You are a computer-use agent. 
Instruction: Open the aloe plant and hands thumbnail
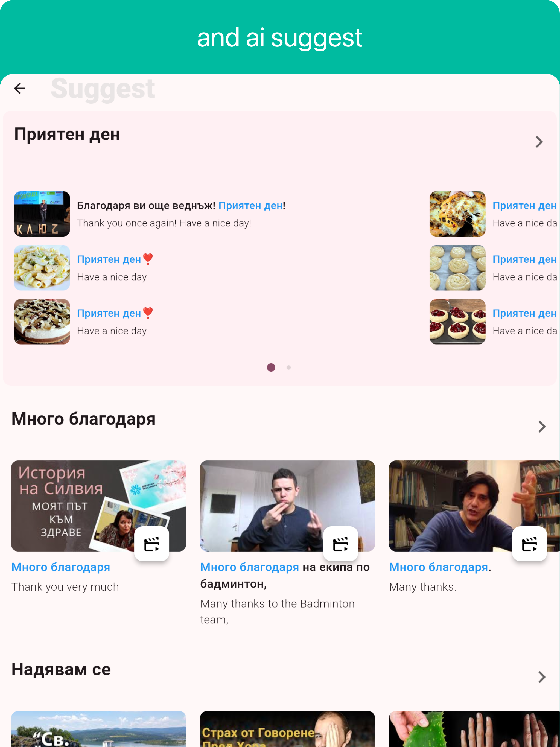click(474, 729)
